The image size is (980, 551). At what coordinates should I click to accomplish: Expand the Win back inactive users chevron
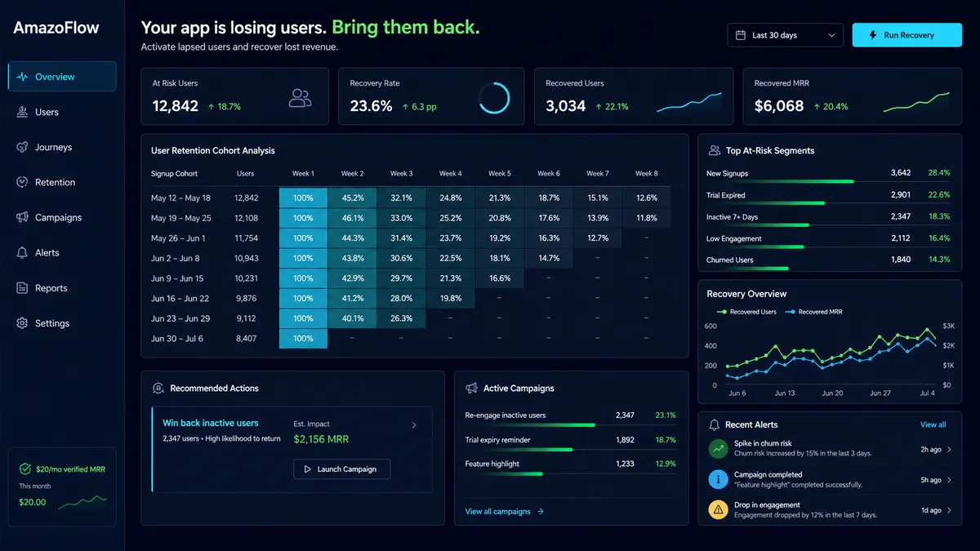click(x=414, y=425)
